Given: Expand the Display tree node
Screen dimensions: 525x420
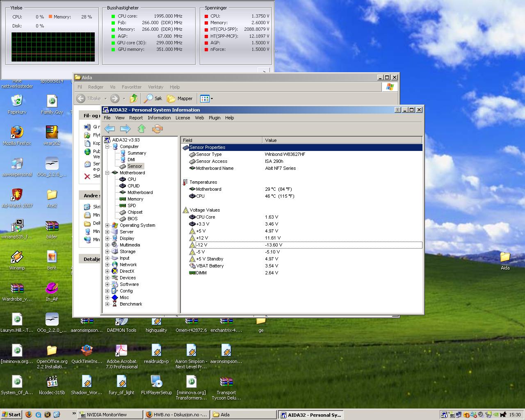Looking at the screenshot, I should pos(107,238).
